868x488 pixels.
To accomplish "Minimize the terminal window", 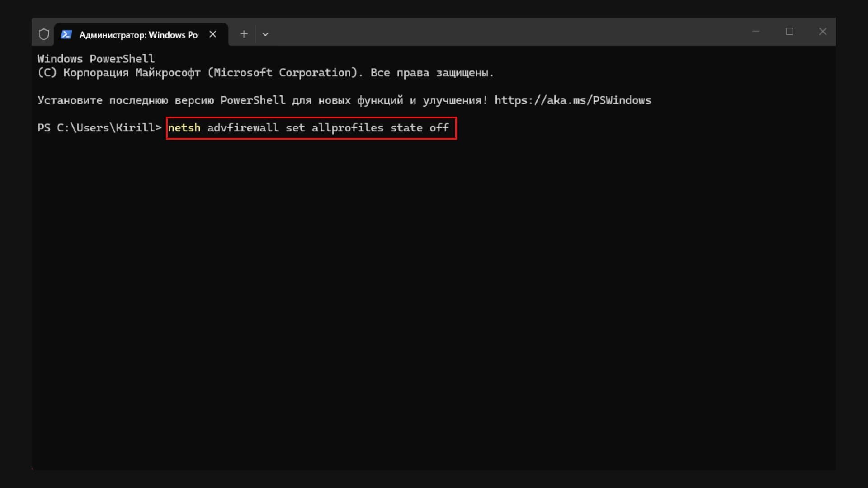I will tap(756, 32).
